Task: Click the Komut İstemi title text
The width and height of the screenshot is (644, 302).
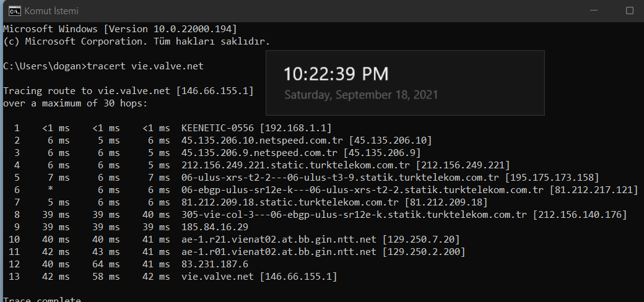Action: pos(51,11)
